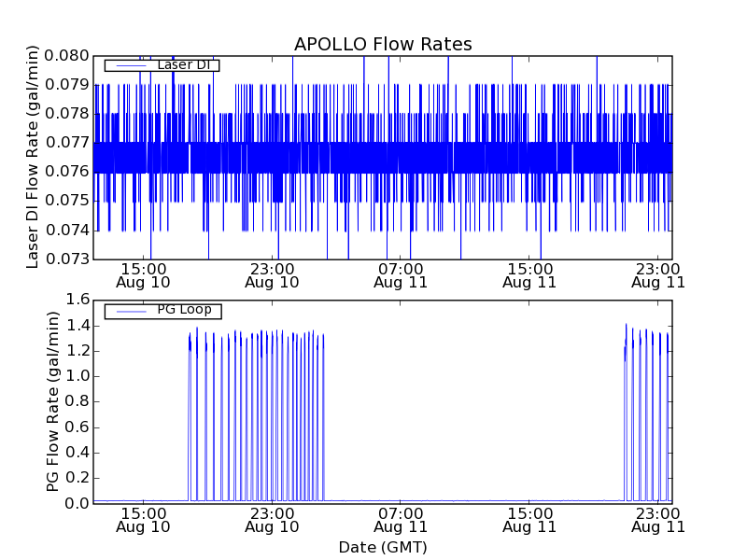Select the 'PG Loop' legend entry
Viewport: 747px width, 560px height.
click(x=184, y=310)
